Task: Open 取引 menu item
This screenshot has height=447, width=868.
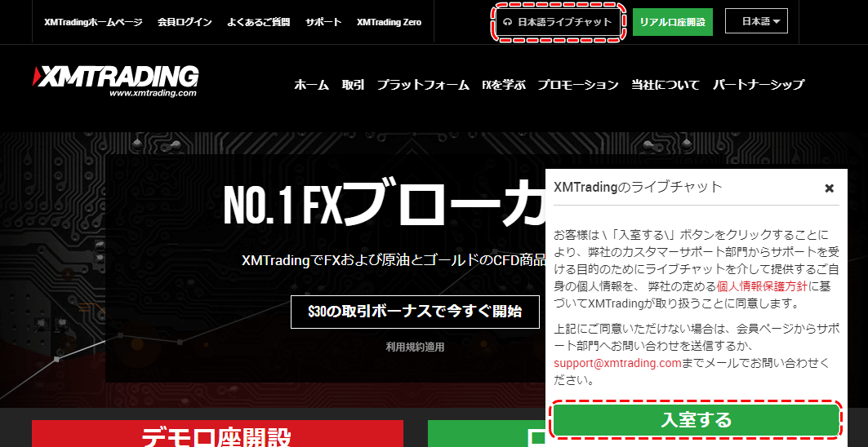Action: click(x=353, y=85)
